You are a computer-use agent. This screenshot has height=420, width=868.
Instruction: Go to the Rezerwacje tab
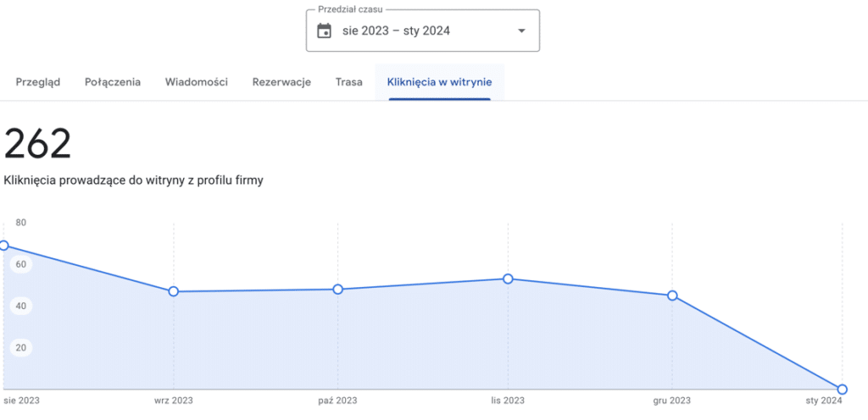(x=281, y=82)
